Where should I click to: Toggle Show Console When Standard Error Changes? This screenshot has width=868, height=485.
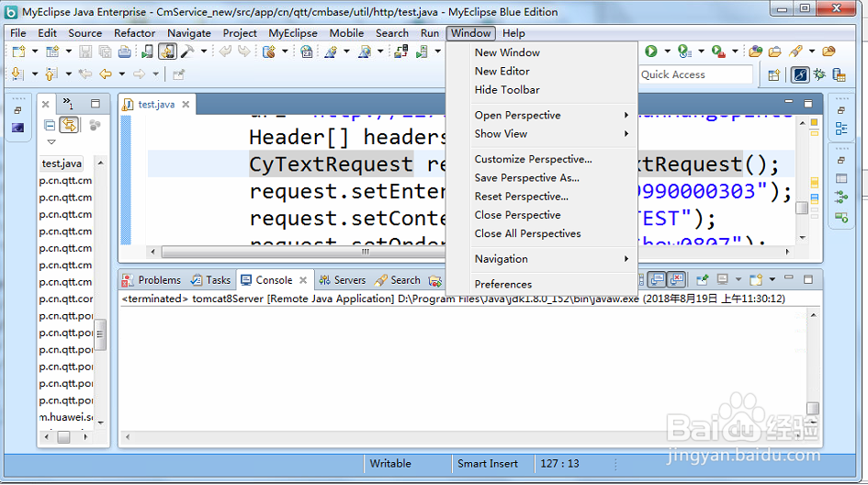[676, 279]
